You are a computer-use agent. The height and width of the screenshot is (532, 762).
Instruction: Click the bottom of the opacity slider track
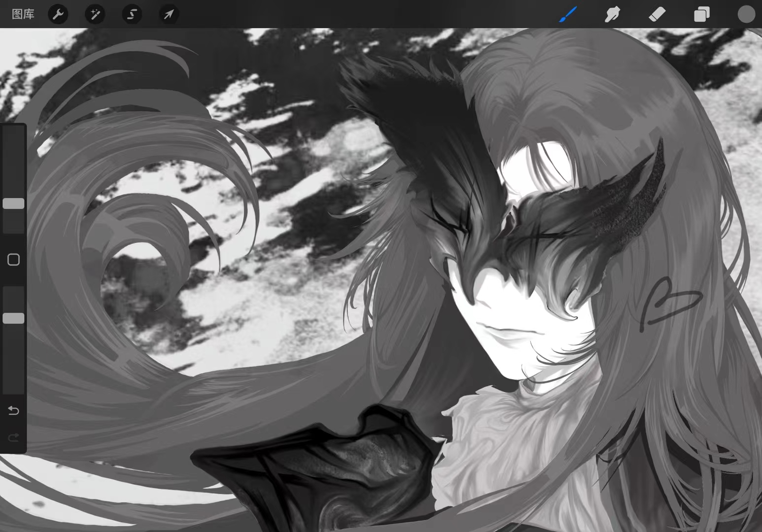(13, 387)
